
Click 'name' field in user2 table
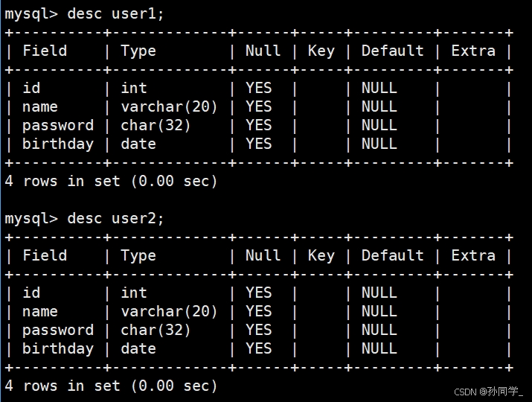(40, 312)
